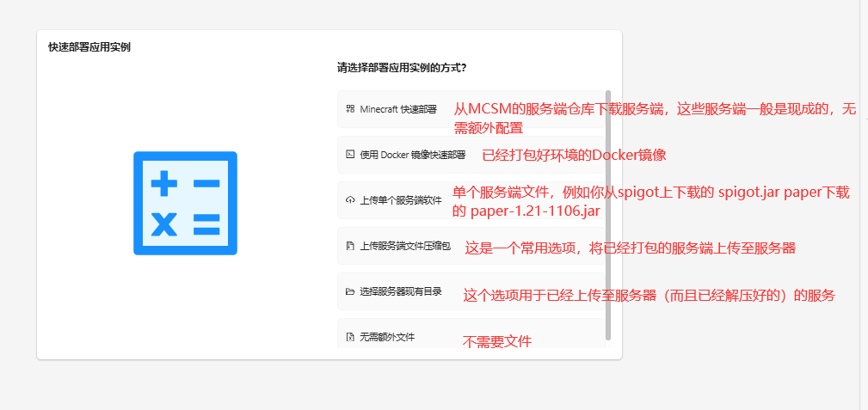Click the 快速部署应用实例 card title

pos(89,47)
